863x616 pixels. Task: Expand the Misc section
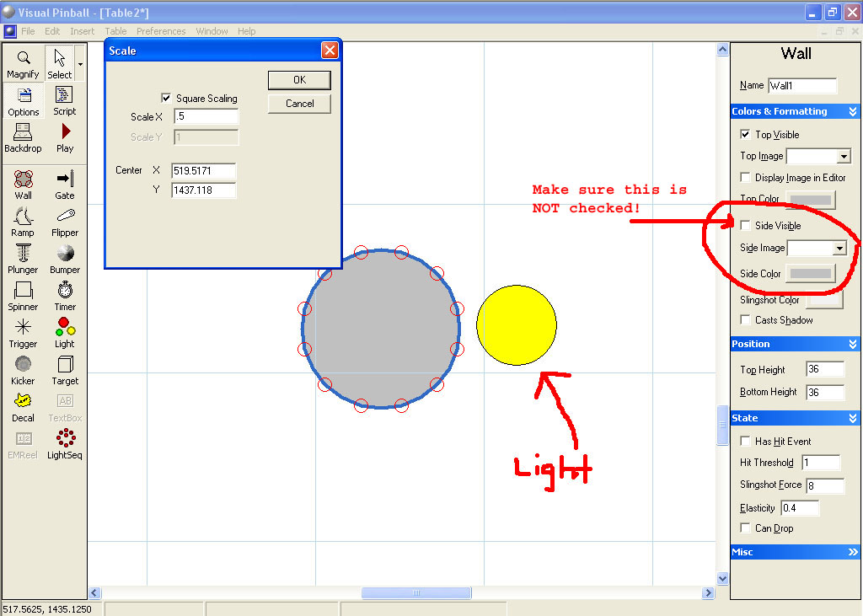853,552
